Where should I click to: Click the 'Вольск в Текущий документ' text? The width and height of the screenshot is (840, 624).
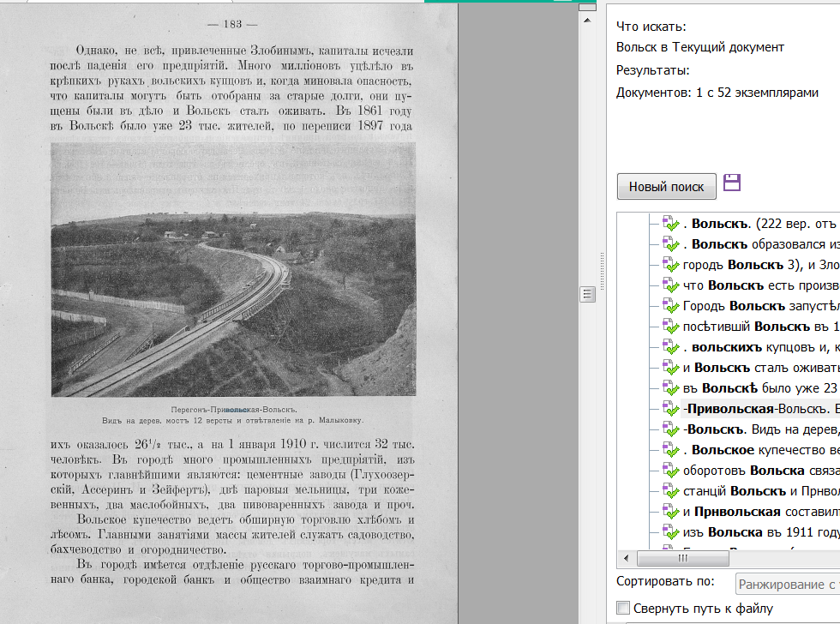(699, 47)
